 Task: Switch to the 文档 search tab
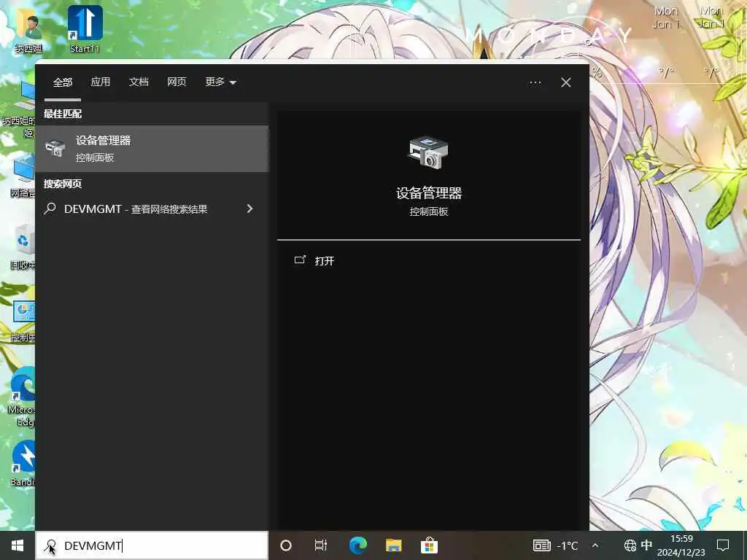139,82
